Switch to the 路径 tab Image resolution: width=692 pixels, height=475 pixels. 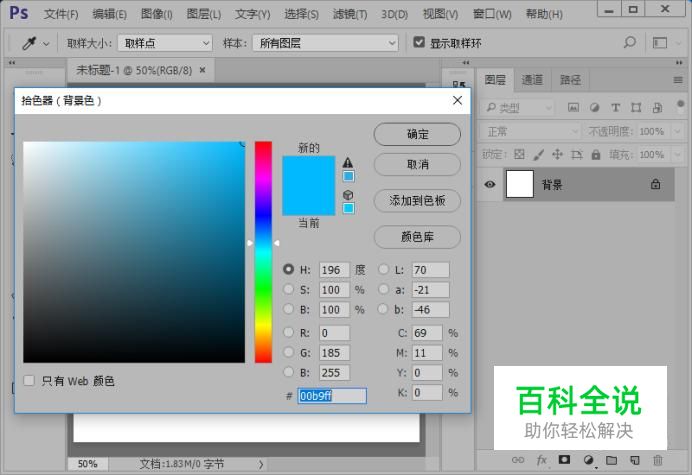coord(571,80)
